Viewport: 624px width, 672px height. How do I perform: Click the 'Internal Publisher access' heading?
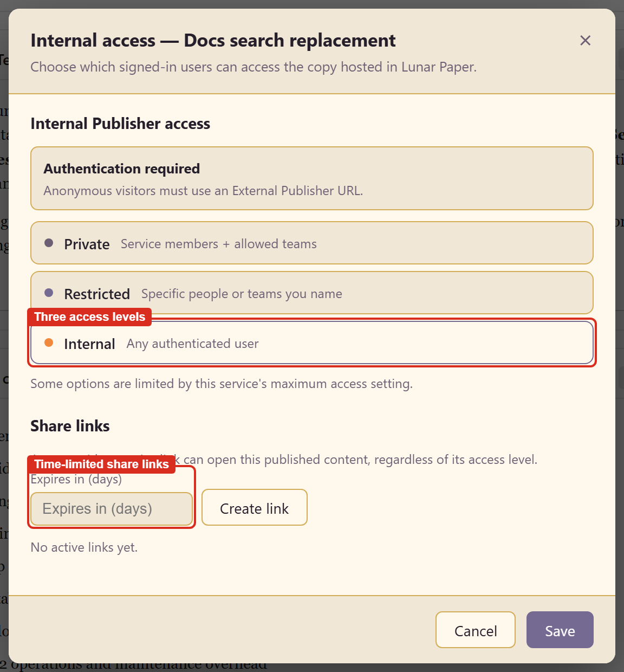pos(120,124)
